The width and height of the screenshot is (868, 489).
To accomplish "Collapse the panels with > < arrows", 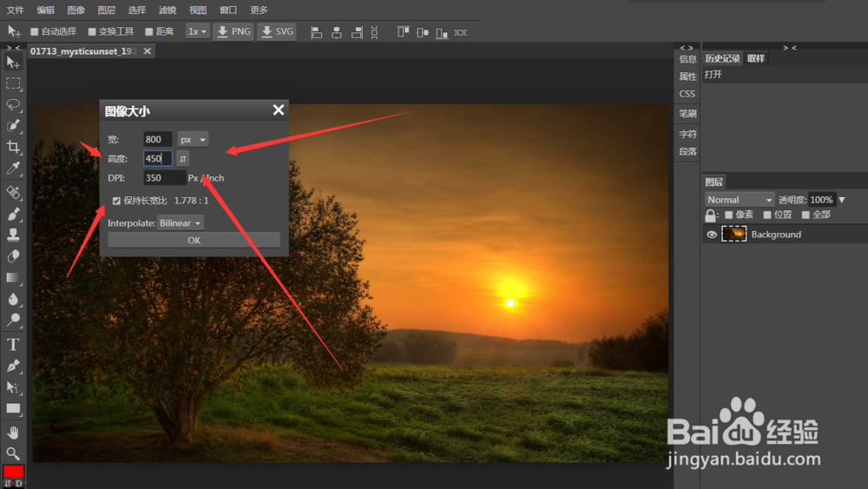I will (x=790, y=48).
